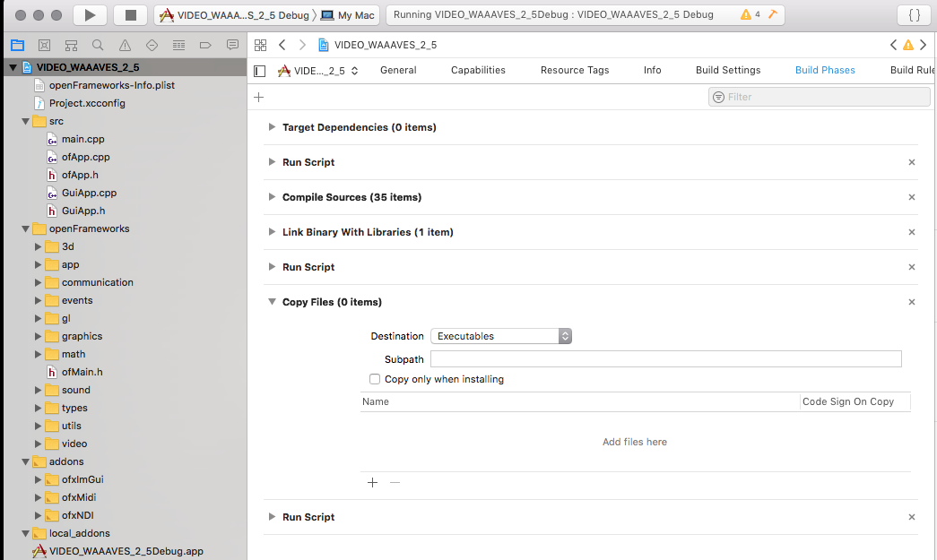Expand the ofxMidi addon folder
The image size is (937, 560).
tap(38, 497)
